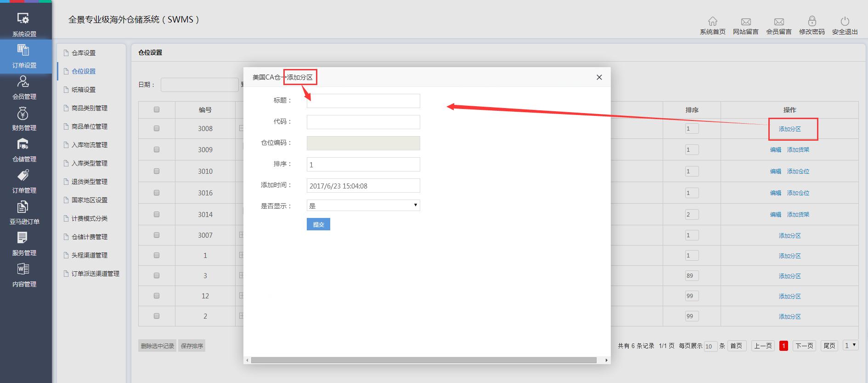The width and height of the screenshot is (868, 383).
Task: Tick the checkbox for row 3014
Action: 157,214
